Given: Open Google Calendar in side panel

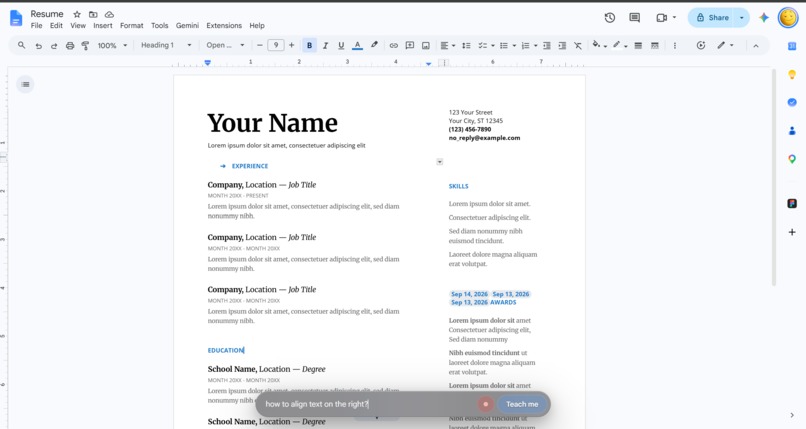Looking at the screenshot, I should pyautogui.click(x=792, y=46).
